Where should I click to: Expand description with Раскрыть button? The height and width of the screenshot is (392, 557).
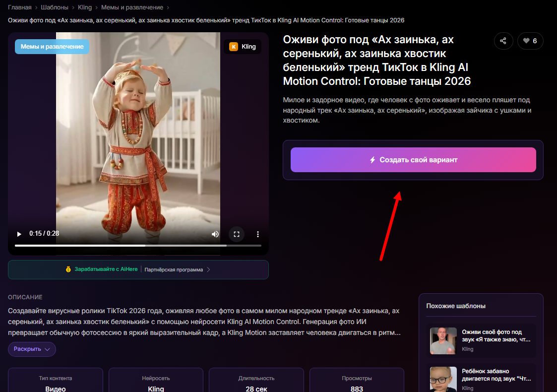coord(32,349)
